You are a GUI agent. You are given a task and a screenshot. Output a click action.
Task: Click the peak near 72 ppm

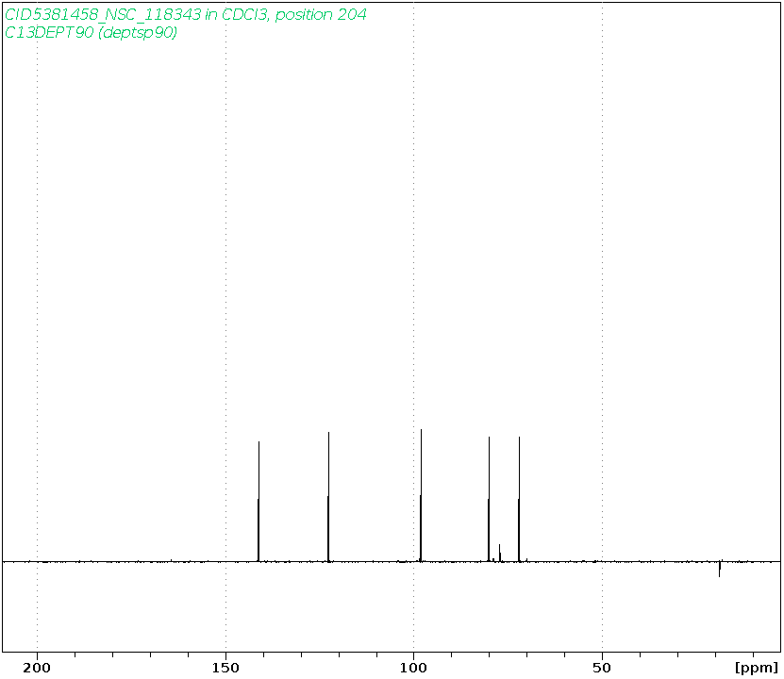(x=519, y=499)
